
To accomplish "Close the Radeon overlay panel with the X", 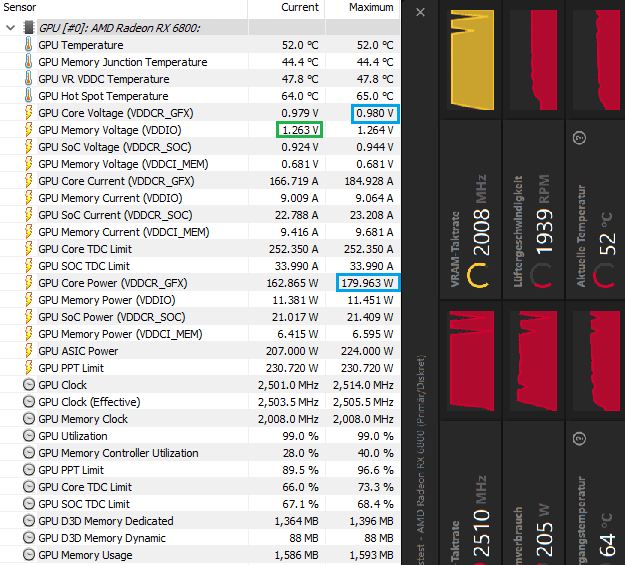I will click(420, 12).
